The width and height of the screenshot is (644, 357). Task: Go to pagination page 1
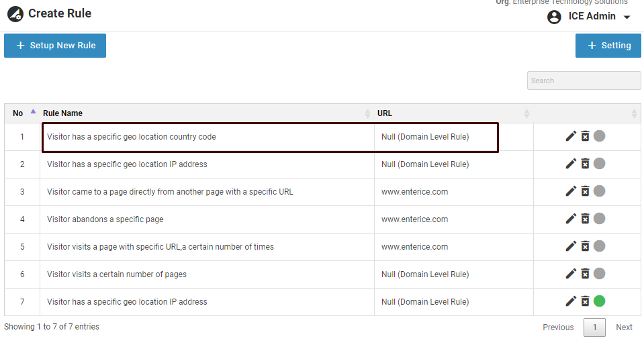point(594,327)
